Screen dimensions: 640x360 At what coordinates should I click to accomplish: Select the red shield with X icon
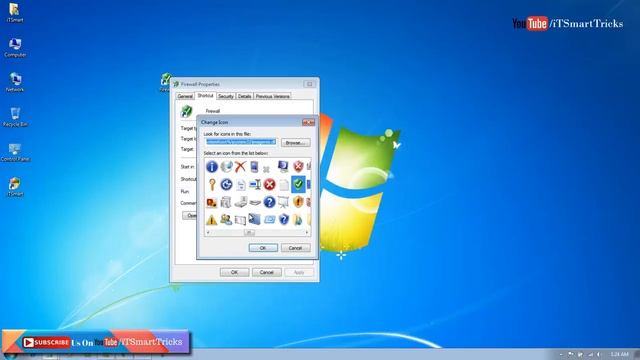tap(298, 166)
